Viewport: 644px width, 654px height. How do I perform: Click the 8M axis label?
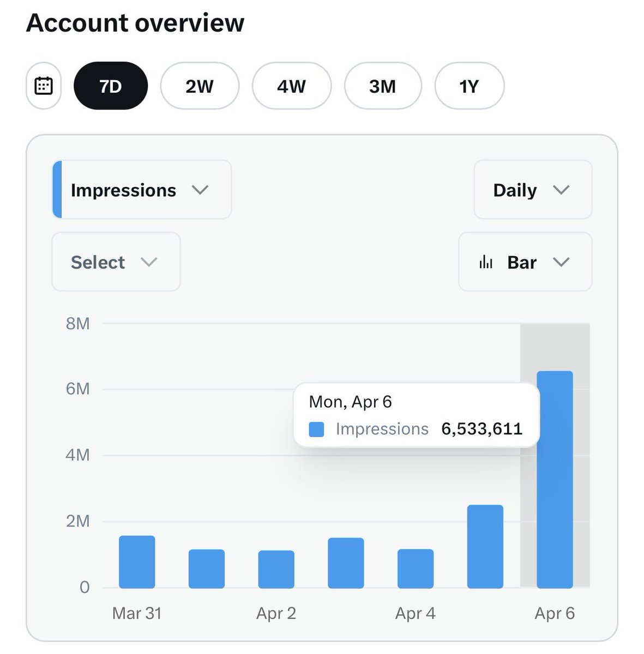point(77,324)
